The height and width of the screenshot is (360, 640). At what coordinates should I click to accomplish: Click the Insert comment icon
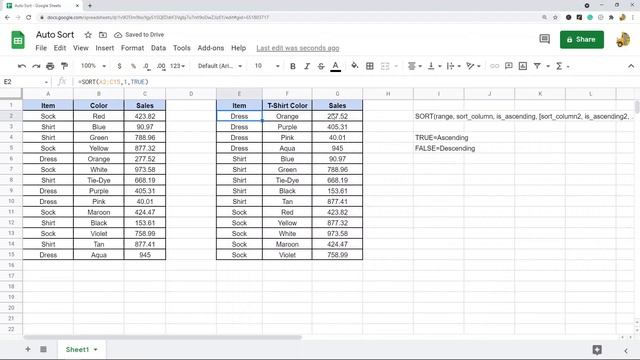point(509,66)
